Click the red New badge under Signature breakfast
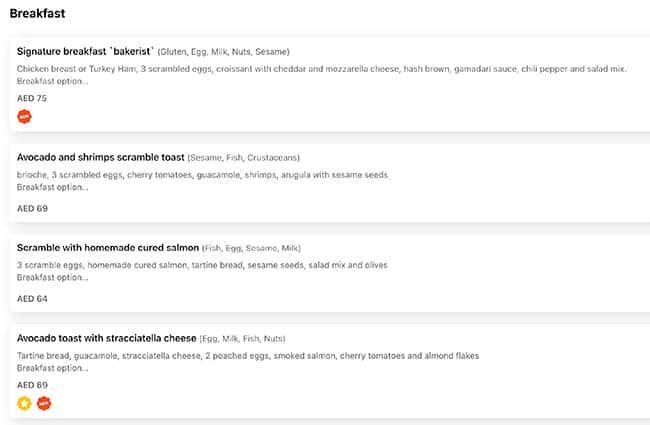 point(25,116)
